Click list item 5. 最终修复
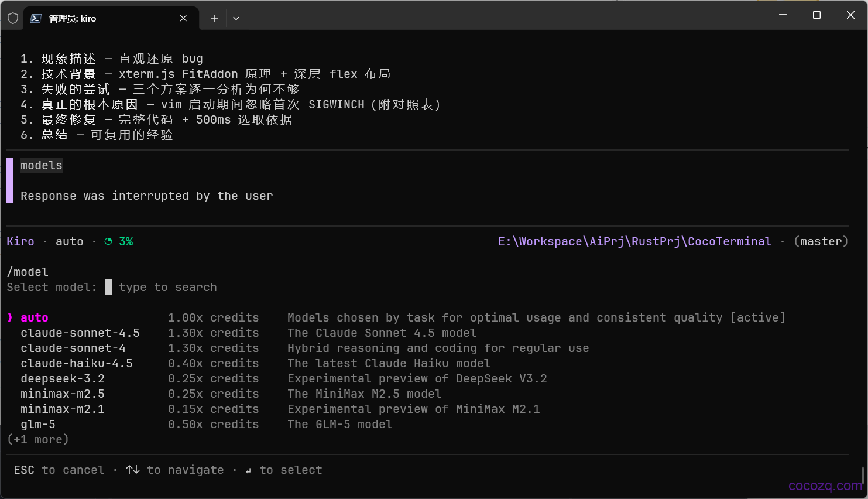 pyautogui.click(x=157, y=119)
